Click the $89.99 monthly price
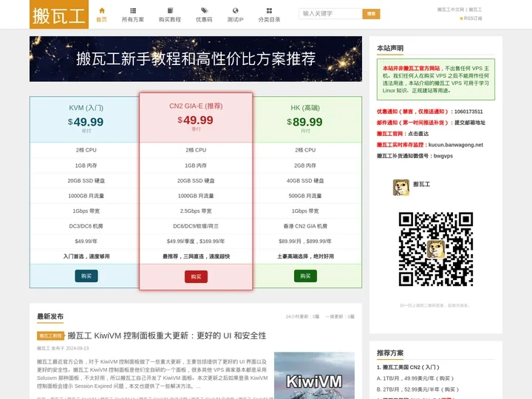Viewport: 532px width, 399px height. pos(304,122)
